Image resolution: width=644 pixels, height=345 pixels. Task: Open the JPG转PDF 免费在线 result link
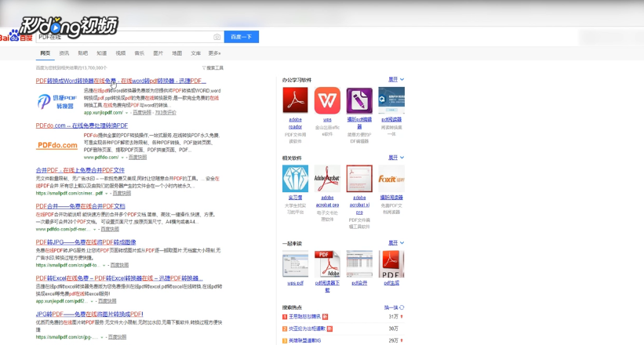point(89,314)
